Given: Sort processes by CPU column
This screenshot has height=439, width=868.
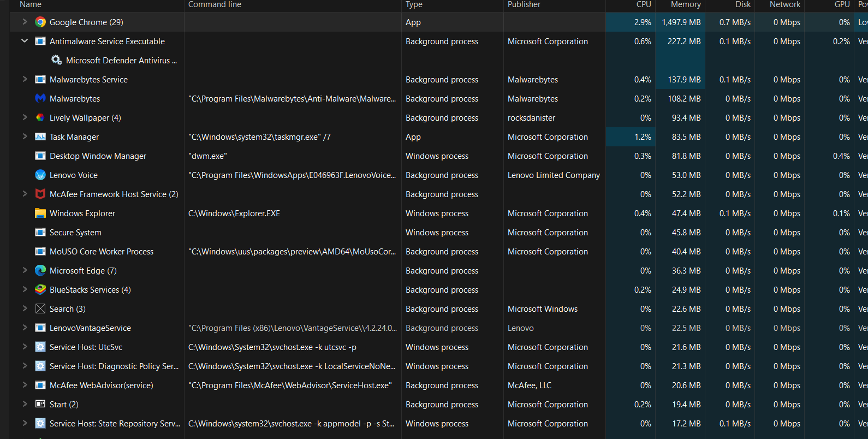Looking at the screenshot, I should 644,4.
